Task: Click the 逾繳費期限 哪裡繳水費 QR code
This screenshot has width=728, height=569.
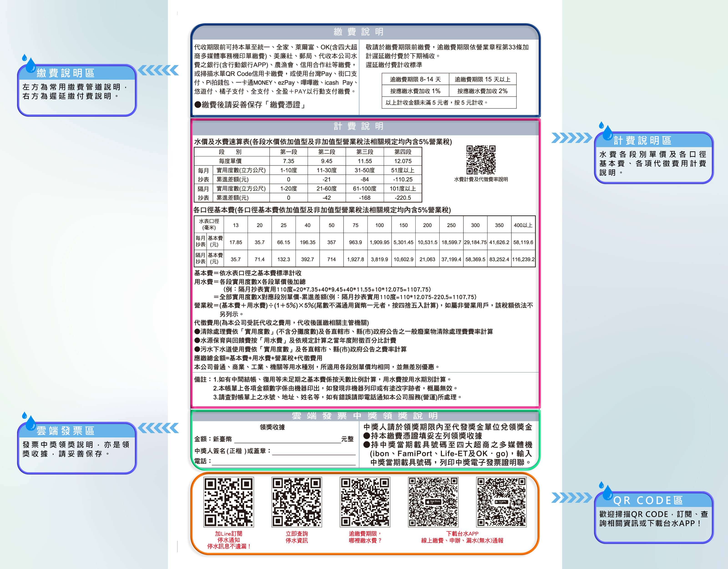Action: point(365,502)
